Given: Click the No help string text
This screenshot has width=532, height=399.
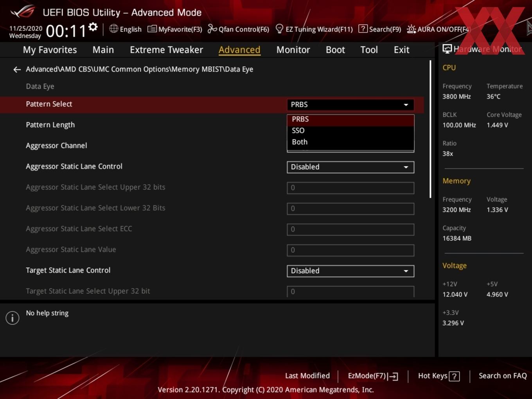Looking at the screenshot, I should coord(47,313).
